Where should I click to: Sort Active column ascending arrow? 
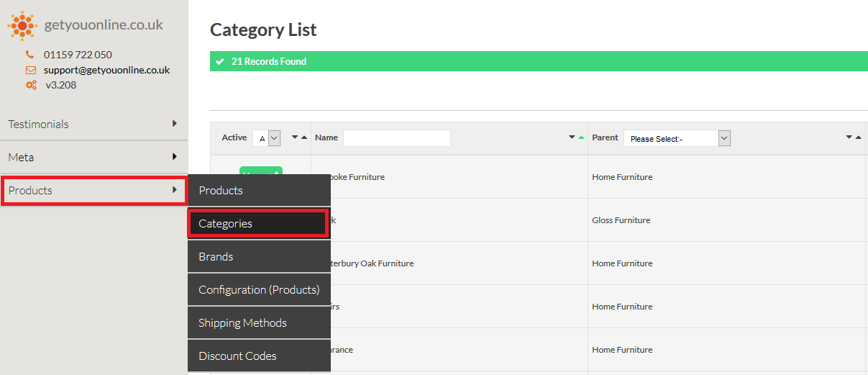(x=303, y=137)
